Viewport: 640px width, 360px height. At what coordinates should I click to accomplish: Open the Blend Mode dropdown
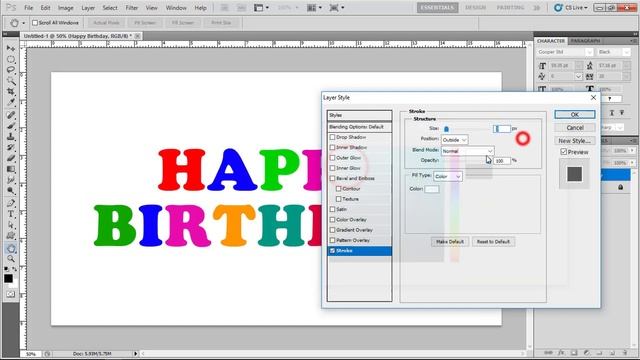pos(468,151)
